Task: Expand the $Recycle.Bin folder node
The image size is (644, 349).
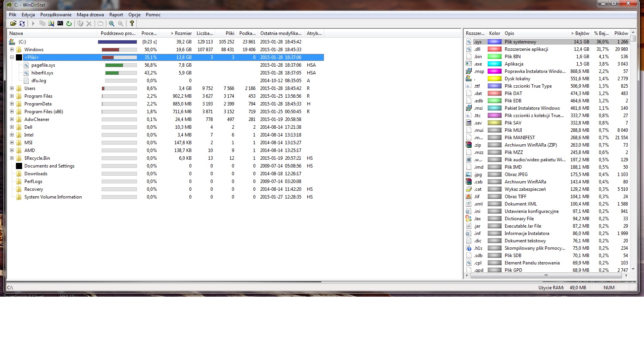Action: [12, 158]
